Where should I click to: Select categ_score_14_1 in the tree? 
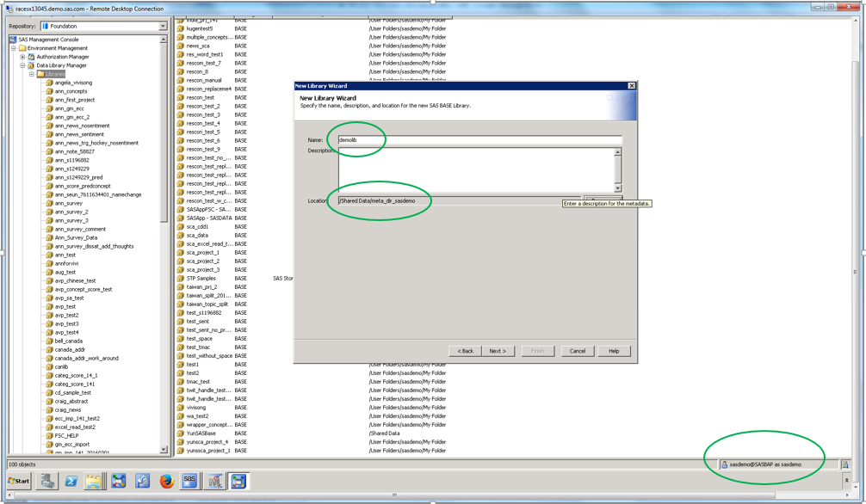[x=76, y=375]
